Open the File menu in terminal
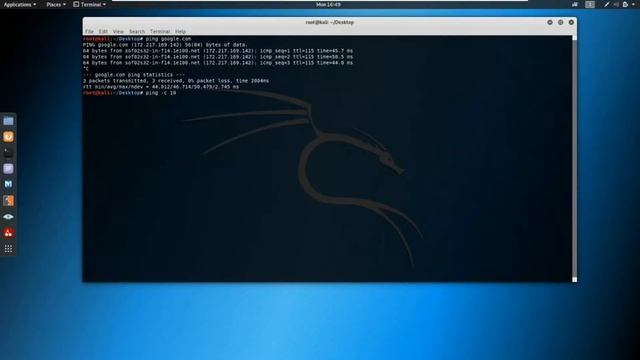This screenshot has width=640, height=360. (89, 31)
